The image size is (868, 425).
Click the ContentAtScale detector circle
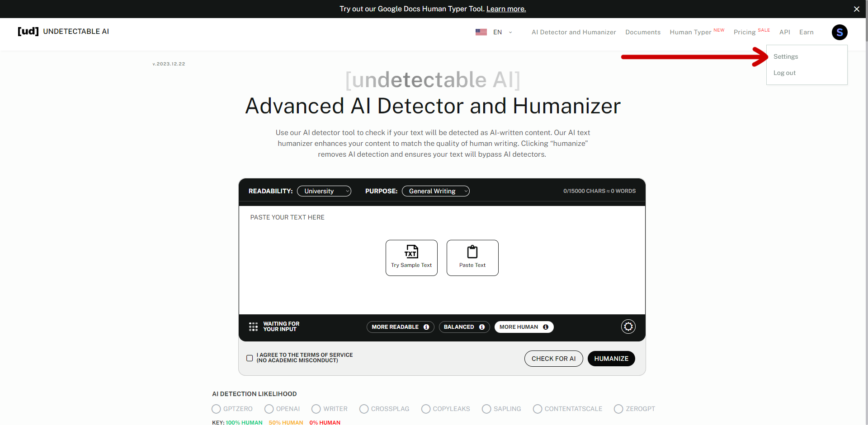[x=538, y=409]
